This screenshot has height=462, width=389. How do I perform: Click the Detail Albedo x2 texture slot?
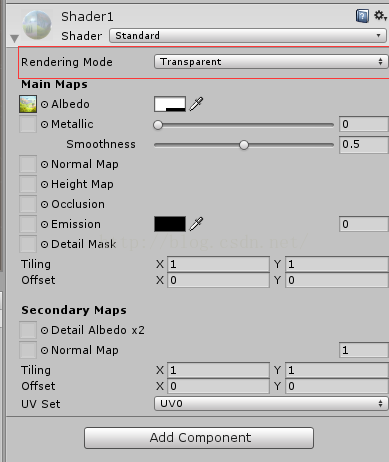click(x=28, y=330)
